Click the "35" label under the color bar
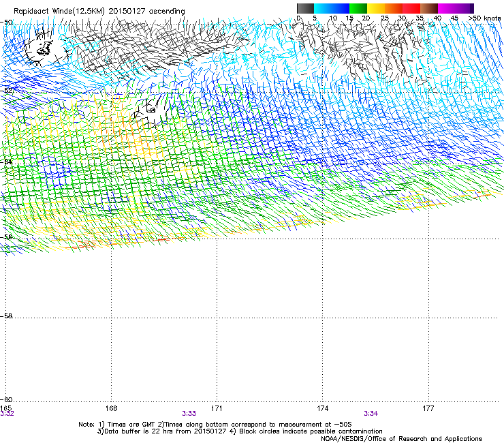Viewport: 504px width, 443px height. pyautogui.click(x=420, y=18)
